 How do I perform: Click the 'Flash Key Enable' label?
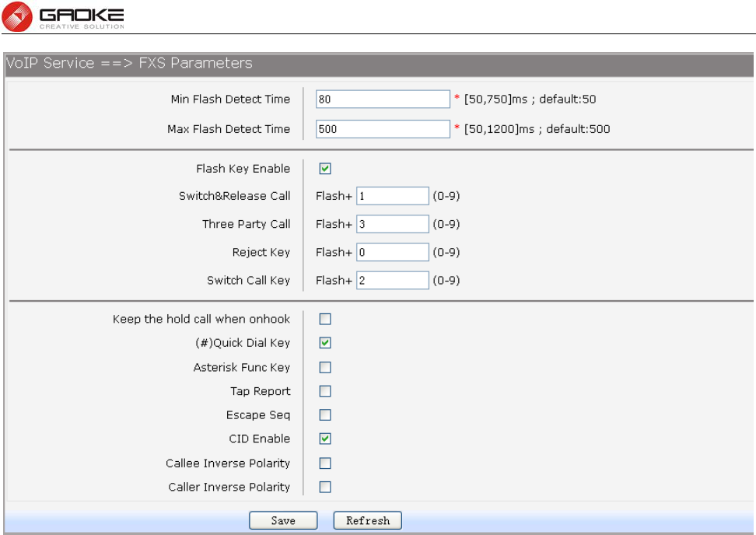pos(243,169)
